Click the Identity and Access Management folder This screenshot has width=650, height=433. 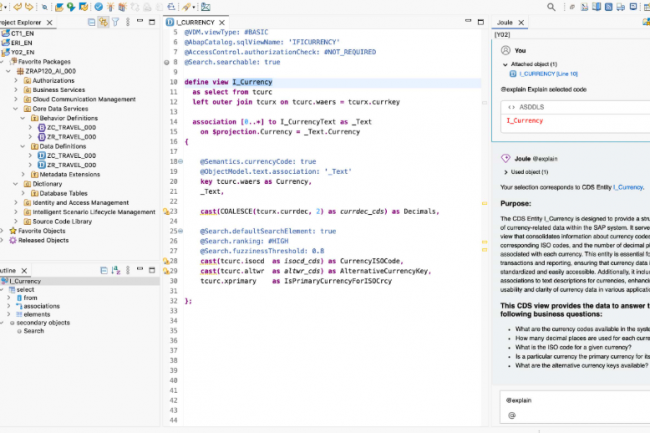(80, 203)
